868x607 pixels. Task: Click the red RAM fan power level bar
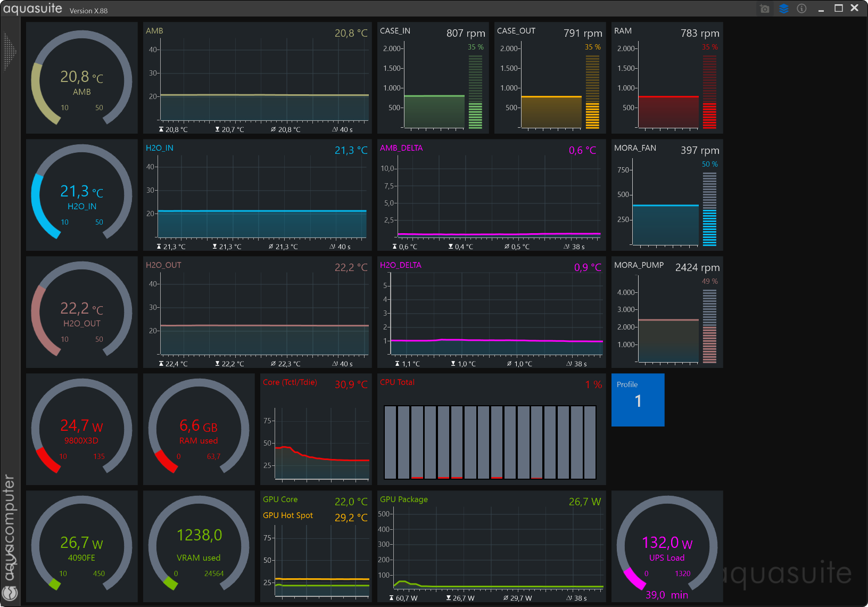tap(709, 92)
